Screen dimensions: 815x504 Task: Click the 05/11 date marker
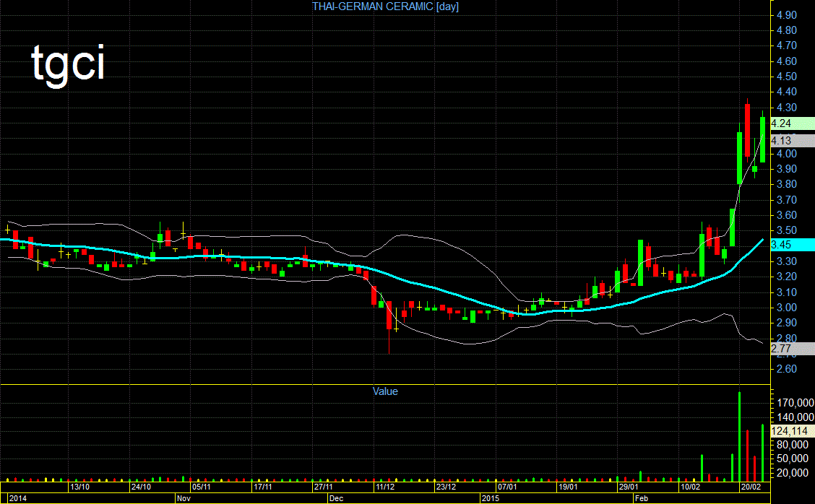pyautogui.click(x=201, y=487)
